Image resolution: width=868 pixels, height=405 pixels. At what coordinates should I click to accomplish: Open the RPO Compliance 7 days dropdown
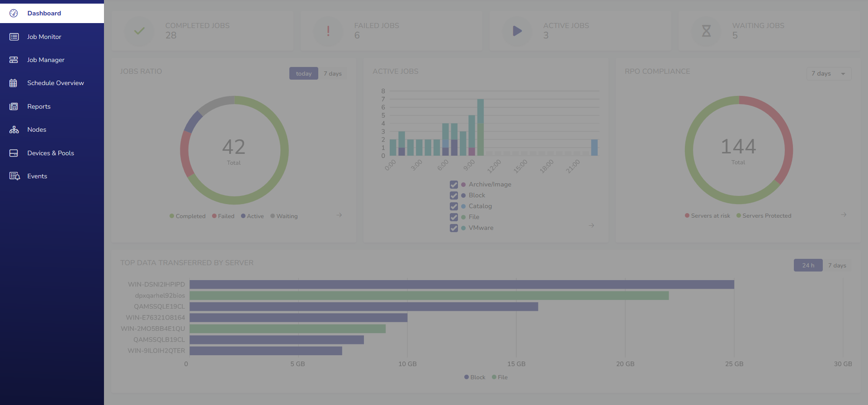click(828, 74)
